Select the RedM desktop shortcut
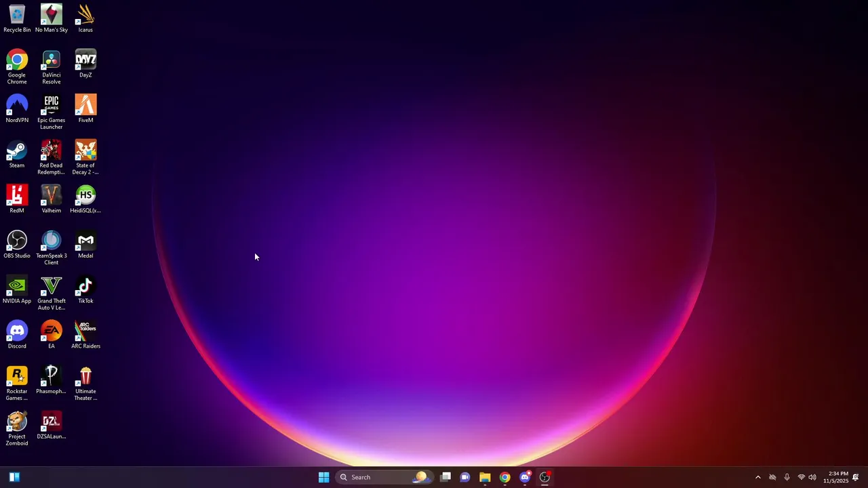868x488 pixels. pos(17,199)
